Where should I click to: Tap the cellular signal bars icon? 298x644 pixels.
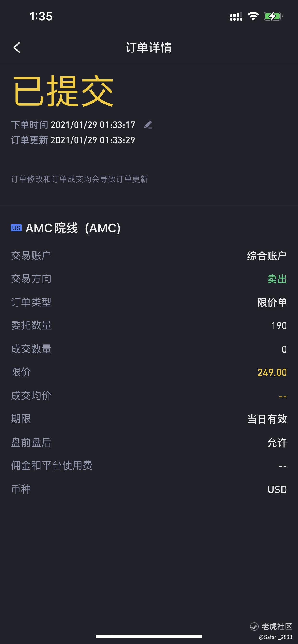coord(236,17)
